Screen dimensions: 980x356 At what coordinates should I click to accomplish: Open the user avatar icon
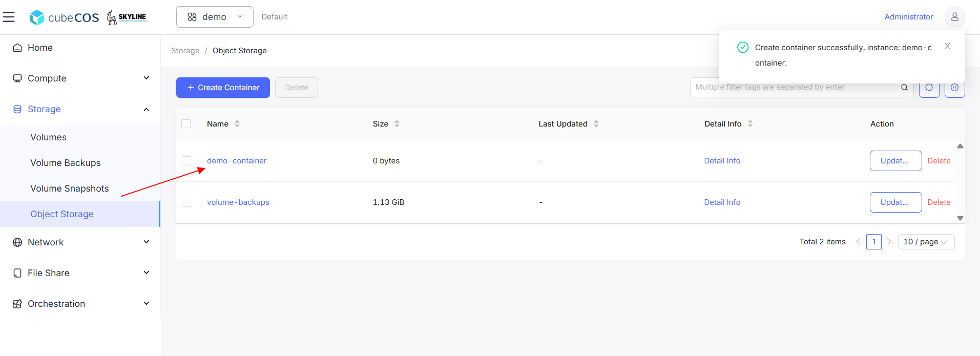coord(954,17)
